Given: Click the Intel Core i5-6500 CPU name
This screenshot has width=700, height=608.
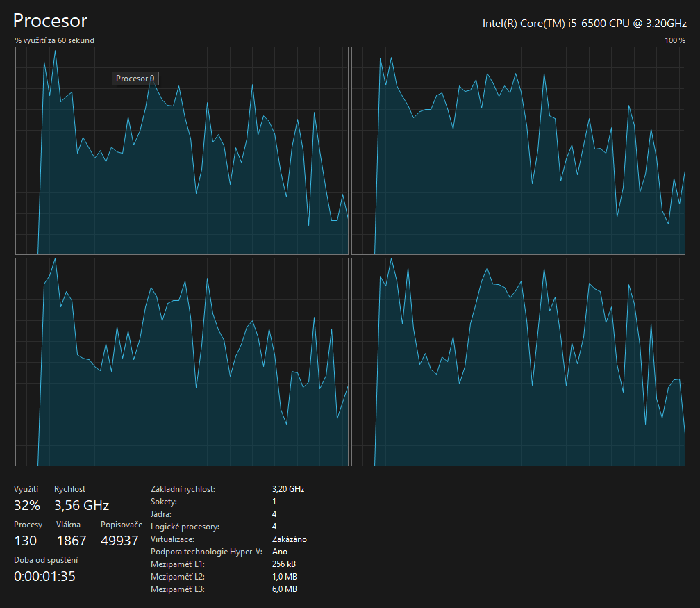Looking at the screenshot, I should click(584, 24).
